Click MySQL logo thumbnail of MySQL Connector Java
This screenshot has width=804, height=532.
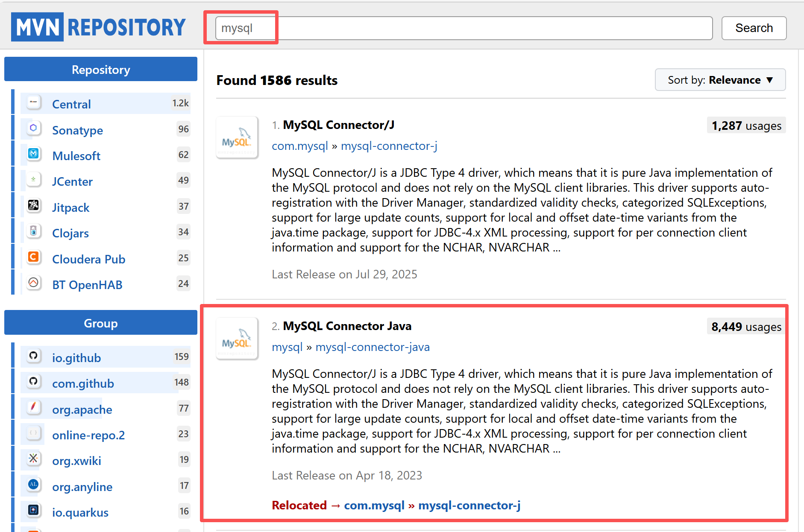(237, 338)
